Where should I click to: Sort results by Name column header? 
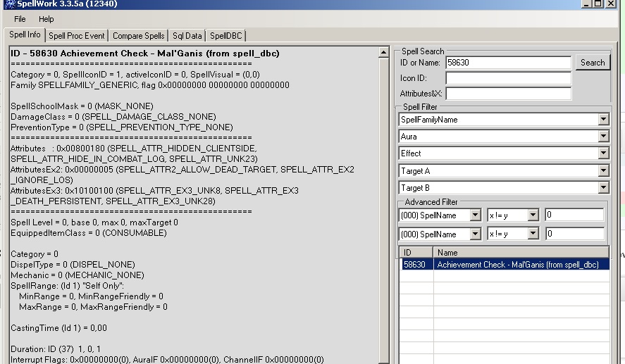tap(521, 253)
